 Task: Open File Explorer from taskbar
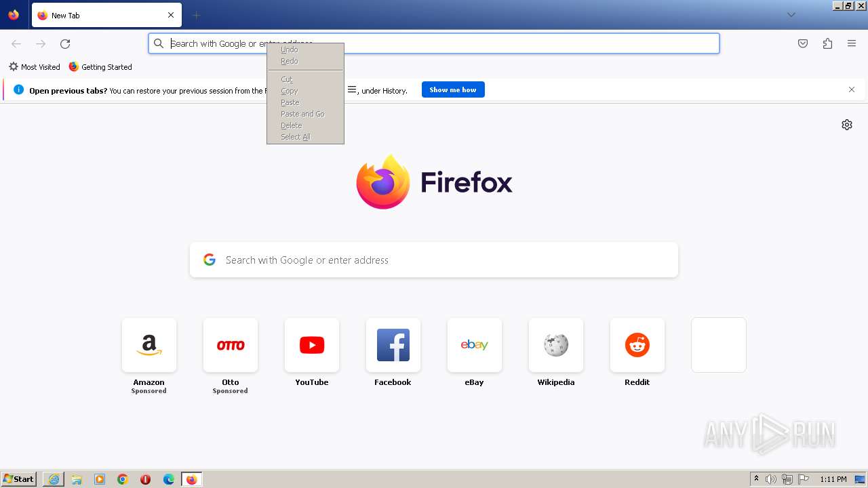(77, 479)
